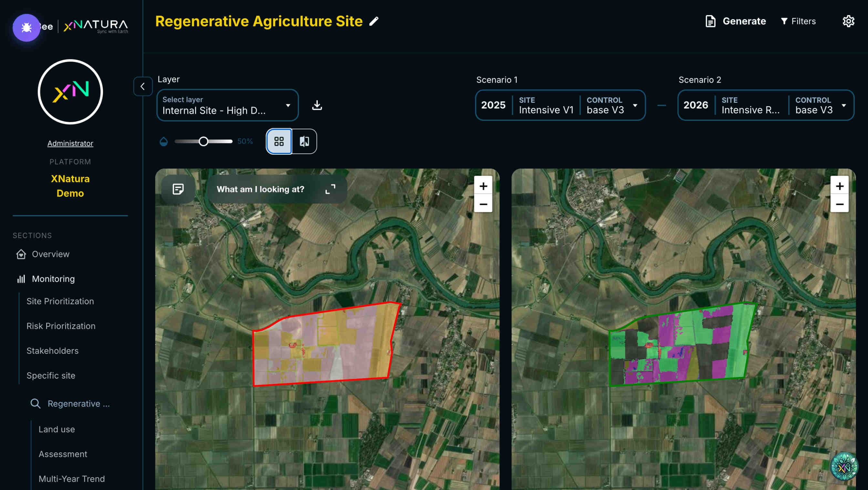Open the Select layer dropdown

[227, 105]
